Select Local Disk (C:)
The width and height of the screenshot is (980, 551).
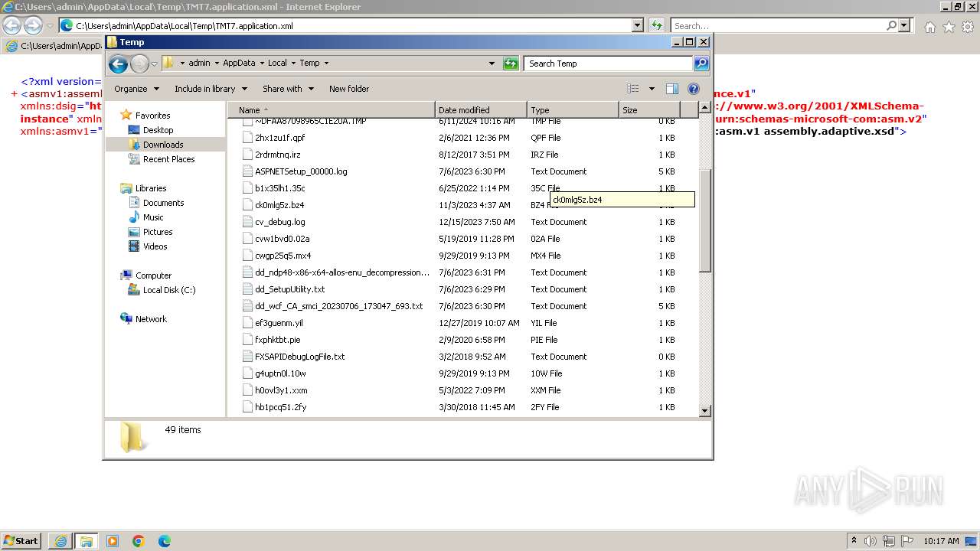click(x=169, y=290)
